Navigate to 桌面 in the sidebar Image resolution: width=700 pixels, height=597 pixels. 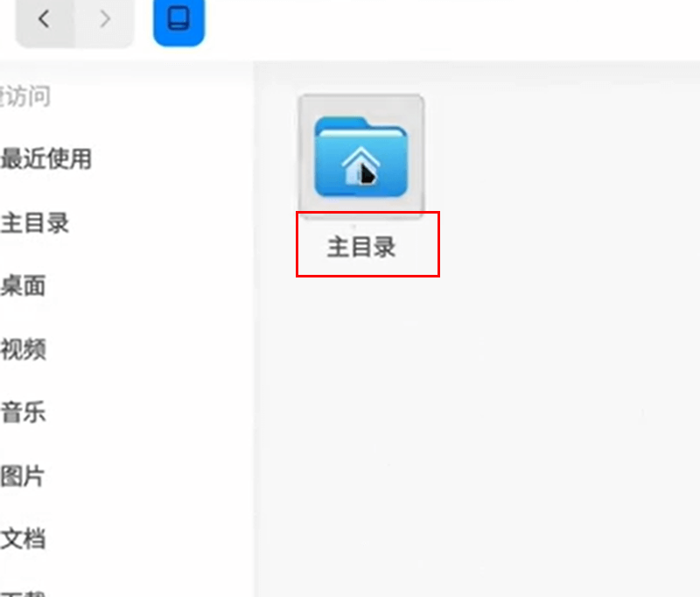pos(24,285)
